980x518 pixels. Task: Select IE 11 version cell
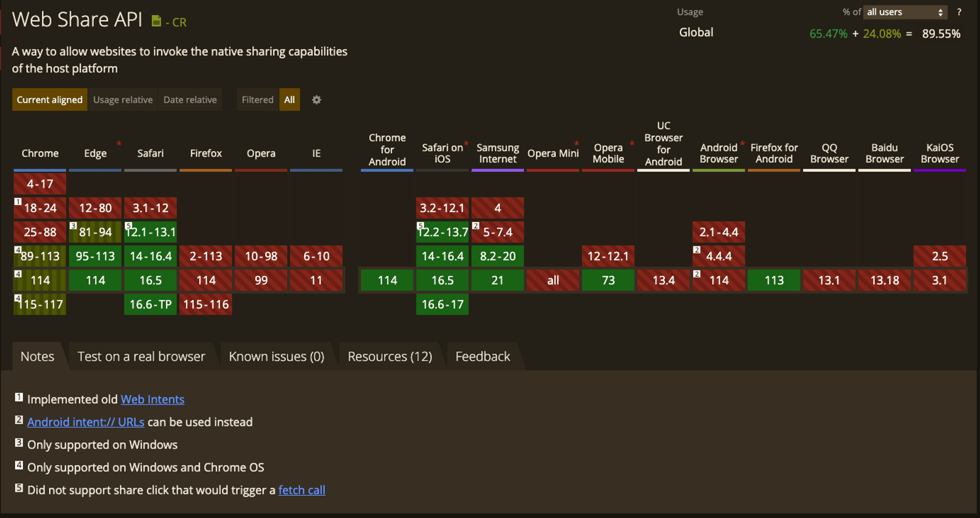tap(317, 280)
